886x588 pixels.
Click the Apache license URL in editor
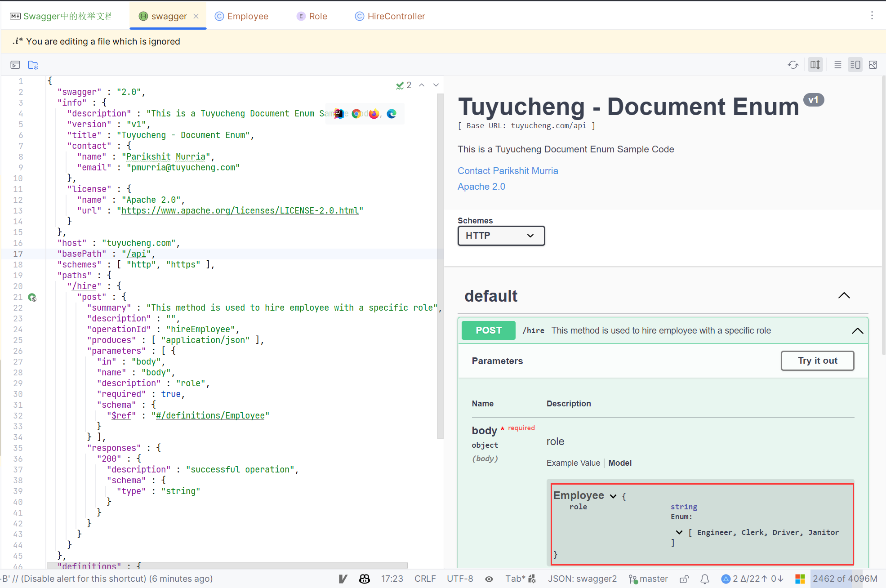point(240,210)
